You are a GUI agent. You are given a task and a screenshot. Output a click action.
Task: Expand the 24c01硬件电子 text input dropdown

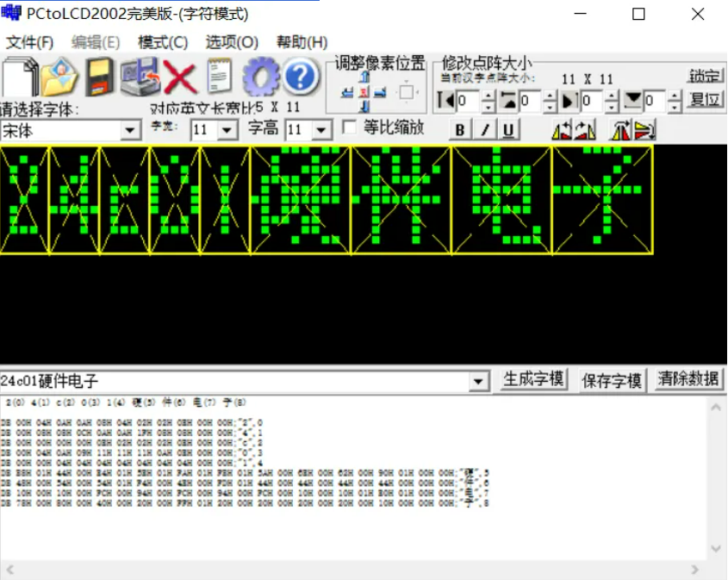click(x=478, y=381)
